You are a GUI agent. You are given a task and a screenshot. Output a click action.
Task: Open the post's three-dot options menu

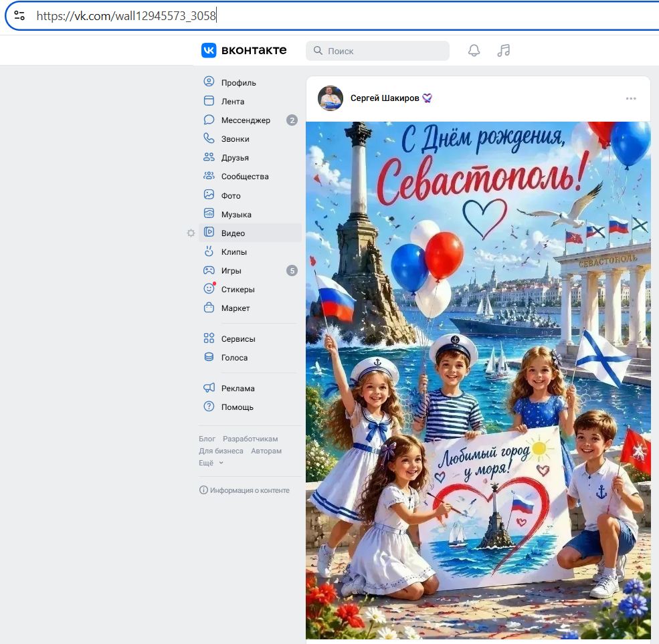pyautogui.click(x=630, y=98)
